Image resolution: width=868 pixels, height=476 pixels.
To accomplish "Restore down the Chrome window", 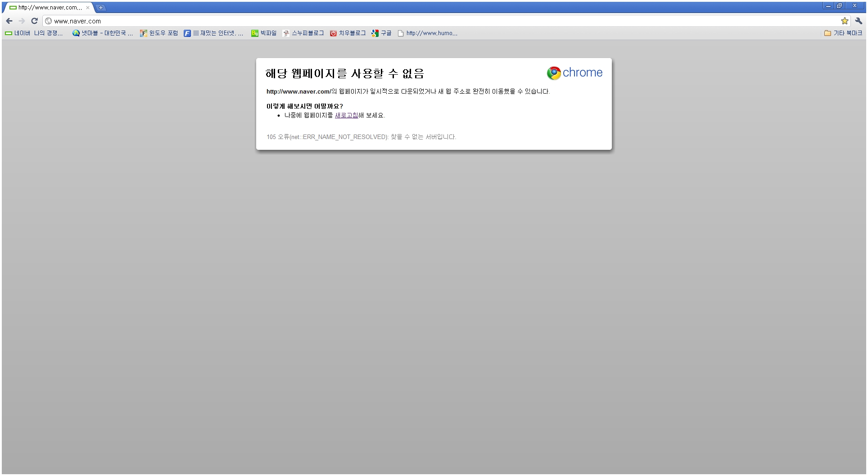I will pyautogui.click(x=840, y=6).
